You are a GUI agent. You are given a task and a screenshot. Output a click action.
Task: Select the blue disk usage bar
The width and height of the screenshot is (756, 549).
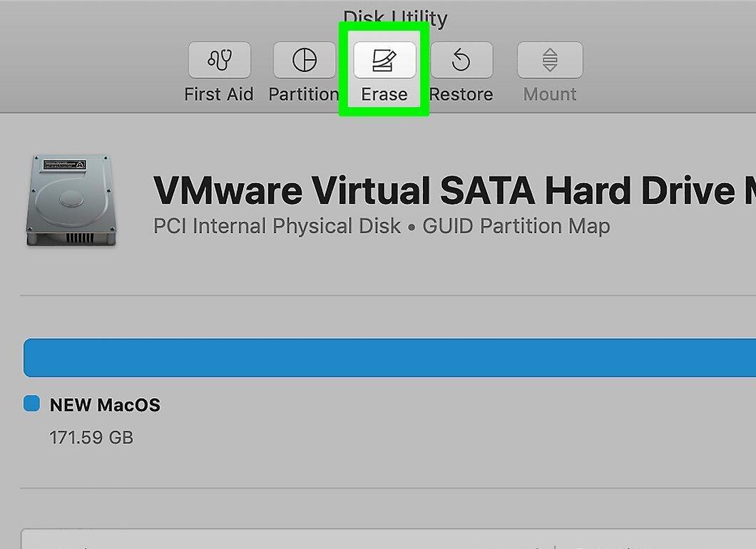point(389,358)
